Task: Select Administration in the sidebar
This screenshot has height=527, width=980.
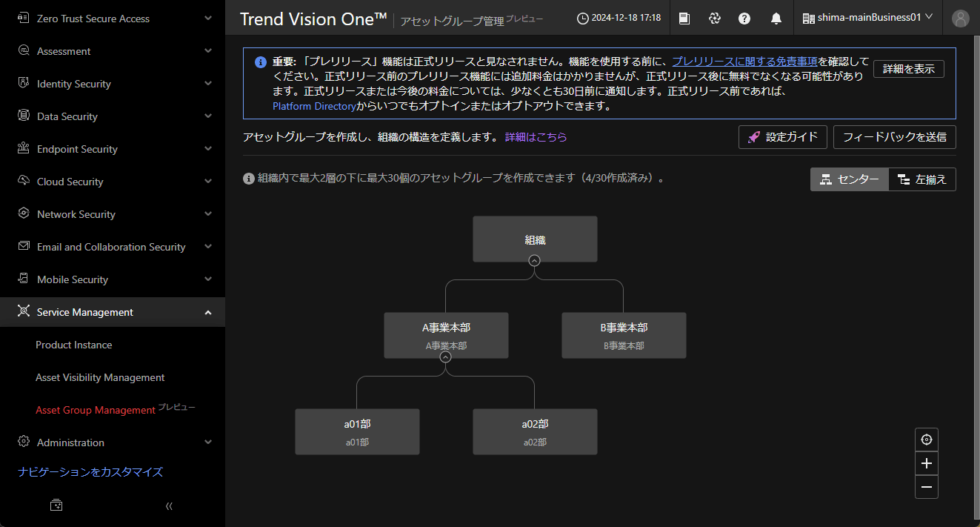Action: (x=113, y=443)
